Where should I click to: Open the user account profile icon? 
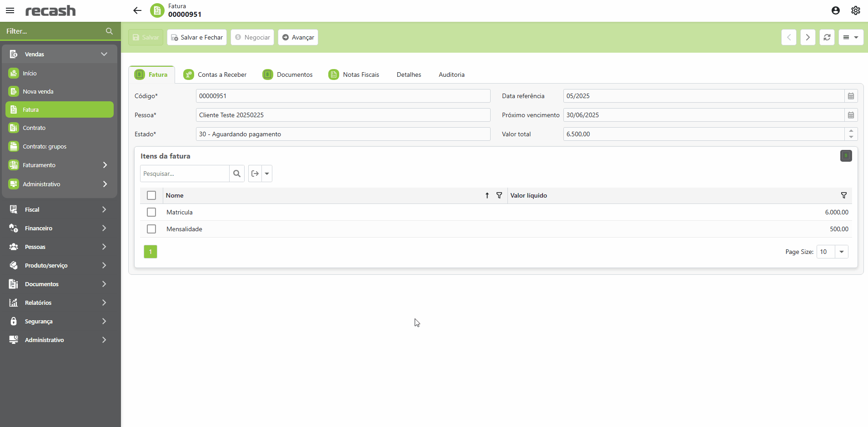pos(835,10)
